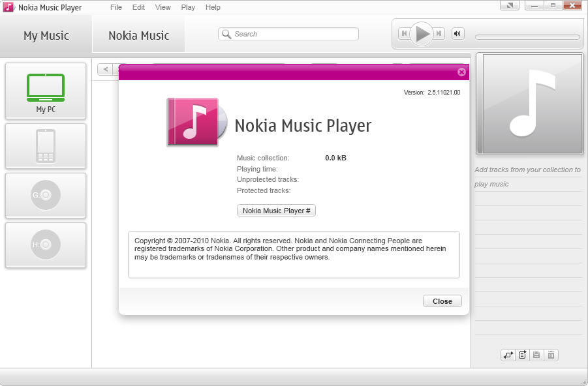Select the mobile phone device source
Viewport: 588px width, 386px height.
tap(46, 146)
